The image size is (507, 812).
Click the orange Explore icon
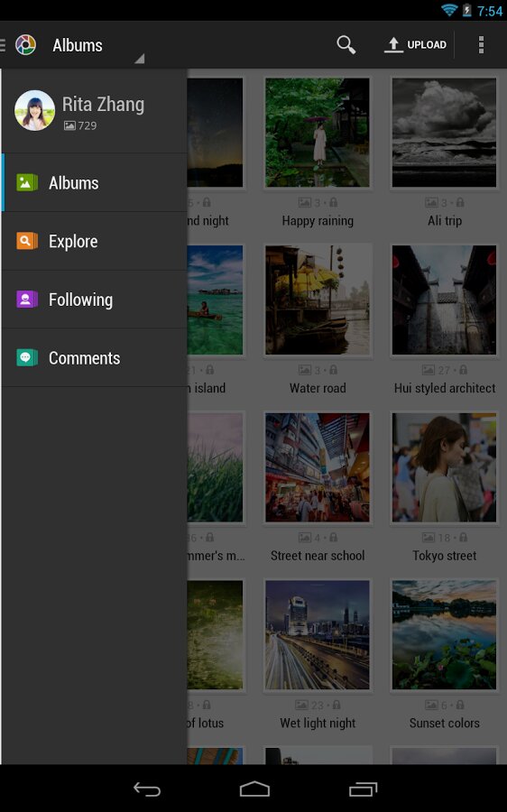point(27,241)
